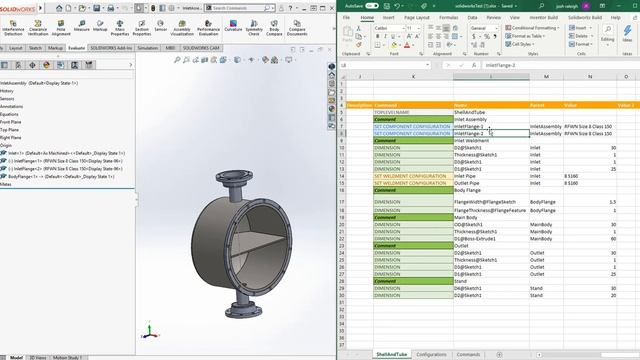Click the Search Commands field in SolidWorks

pyautogui.click(x=241, y=8)
